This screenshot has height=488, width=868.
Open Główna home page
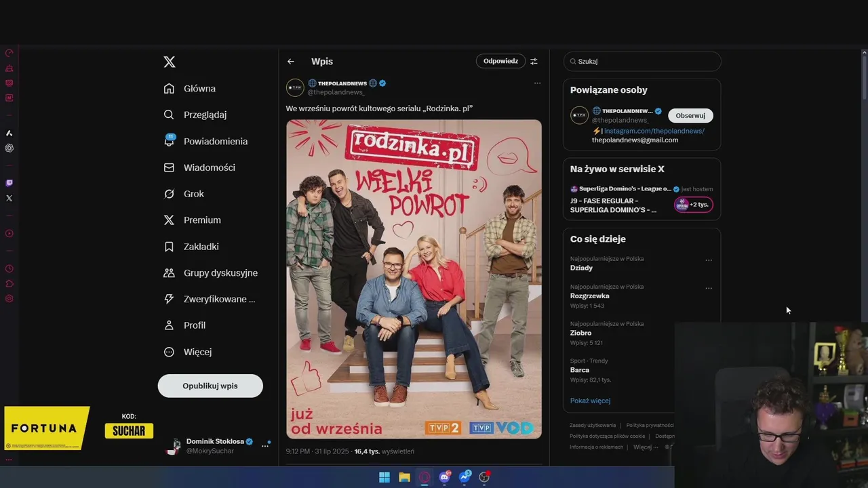click(190, 89)
